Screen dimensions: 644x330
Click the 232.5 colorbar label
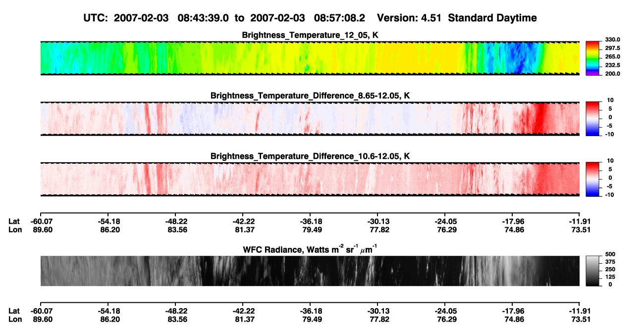click(613, 65)
